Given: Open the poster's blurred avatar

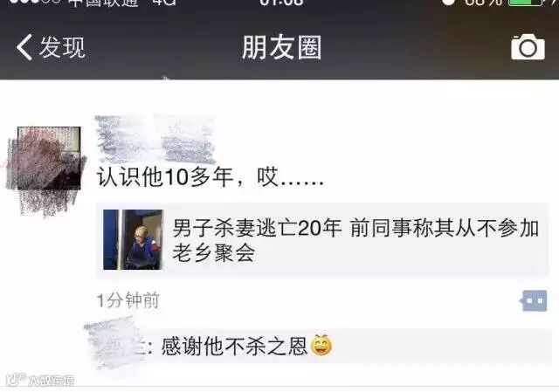Looking at the screenshot, I should [x=49, y=158].
